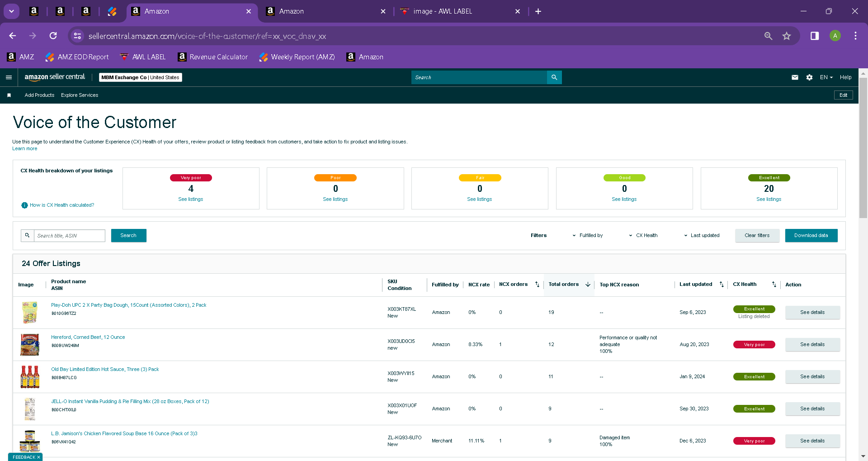Focus the top Seller Central search field

[x=479, y=77]
